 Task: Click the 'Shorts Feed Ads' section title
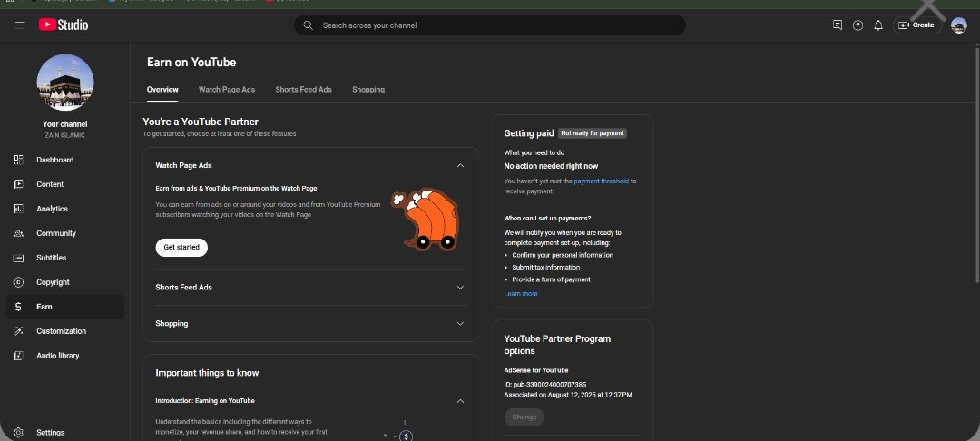(183, 288)
